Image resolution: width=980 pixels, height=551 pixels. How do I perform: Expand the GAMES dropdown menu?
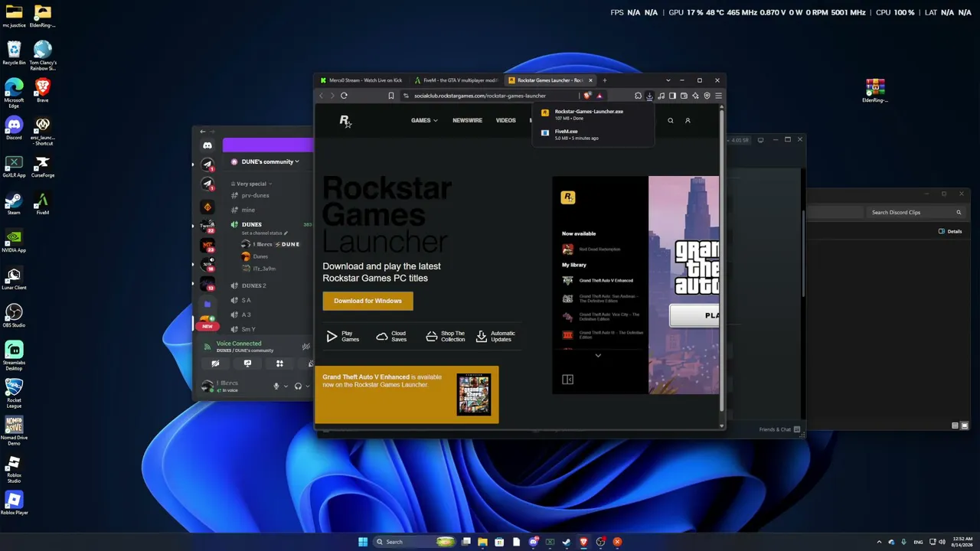(424, 120)
